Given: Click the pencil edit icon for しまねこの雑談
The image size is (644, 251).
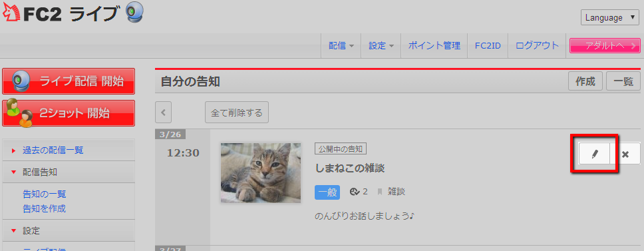Looking at the screenshot, I should [x=594, y=154].
